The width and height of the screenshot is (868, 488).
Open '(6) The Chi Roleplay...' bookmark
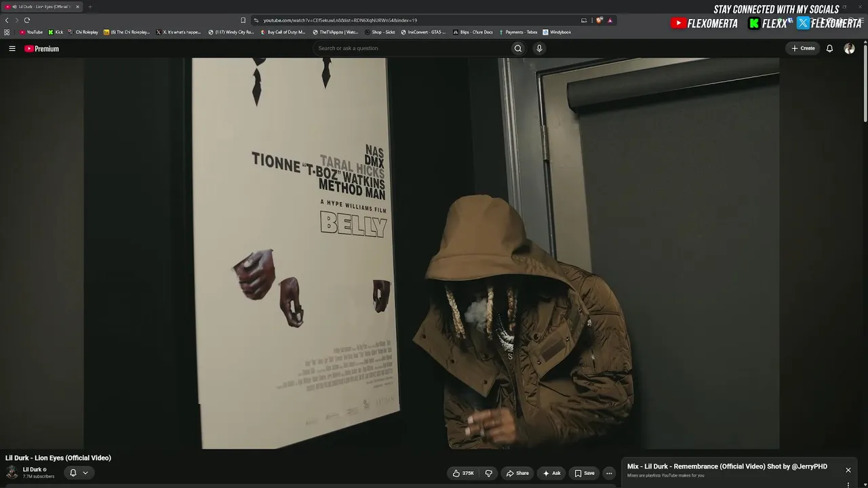pyautogui.click(x=127, y=32)
